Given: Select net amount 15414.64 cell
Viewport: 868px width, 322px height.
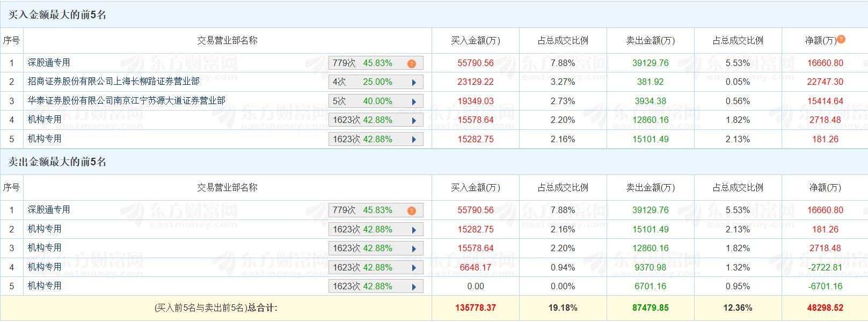Looking at the screenshot, I should pyautogui.click(x=825, y=101).
